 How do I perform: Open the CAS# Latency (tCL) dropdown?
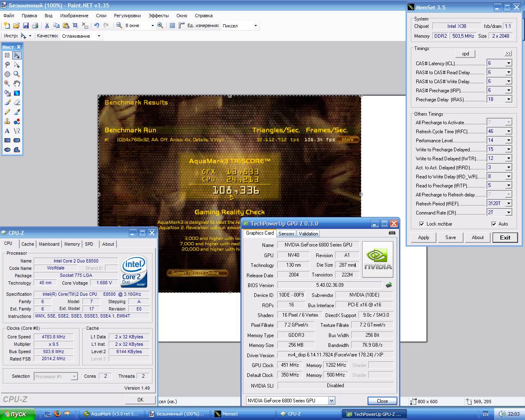tap(509, 63)
